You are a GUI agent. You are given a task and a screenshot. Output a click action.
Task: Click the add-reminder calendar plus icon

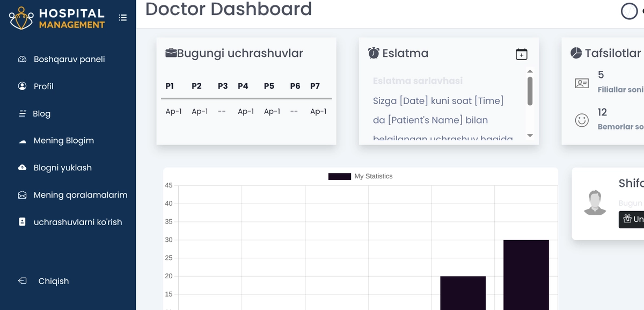click(521, 54)
